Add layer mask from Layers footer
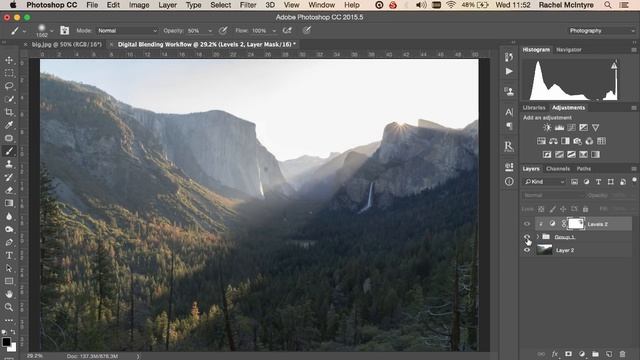640x360 pixels. click(x=568, y=354)
